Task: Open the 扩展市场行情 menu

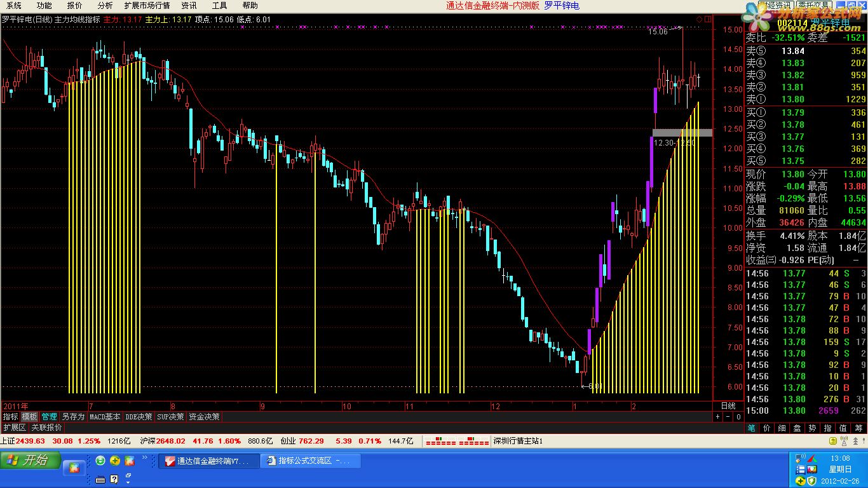Action: click(x=147, y=6)
